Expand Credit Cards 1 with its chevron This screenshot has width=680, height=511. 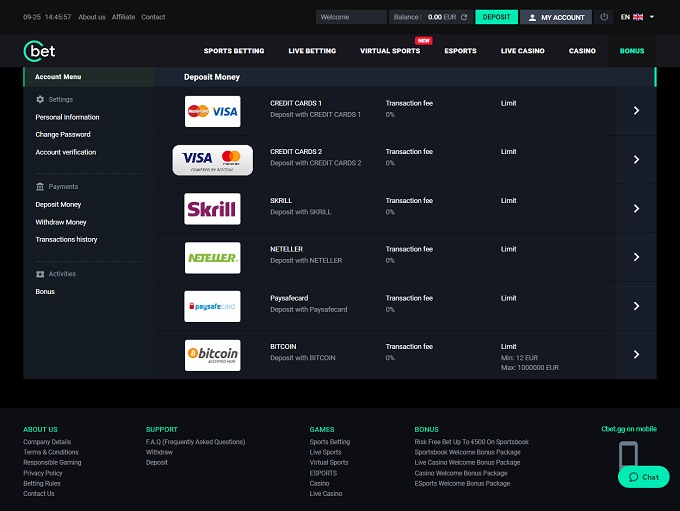636,111
